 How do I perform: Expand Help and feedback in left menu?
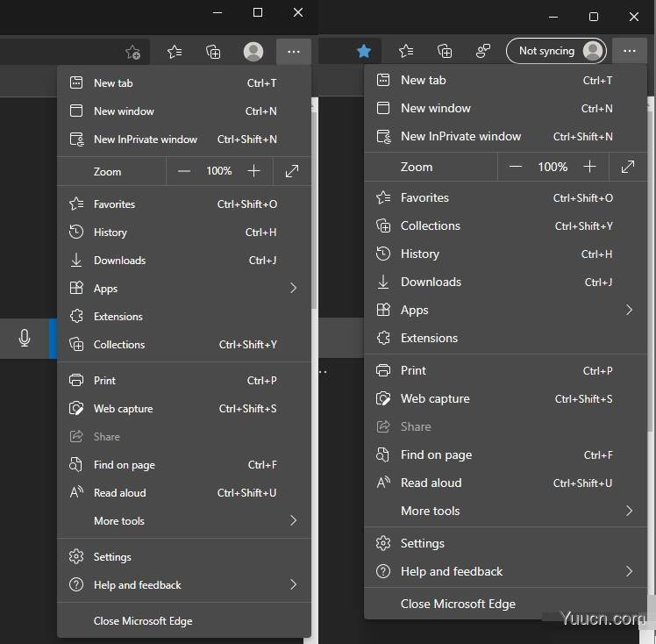(x=184, y=584)
